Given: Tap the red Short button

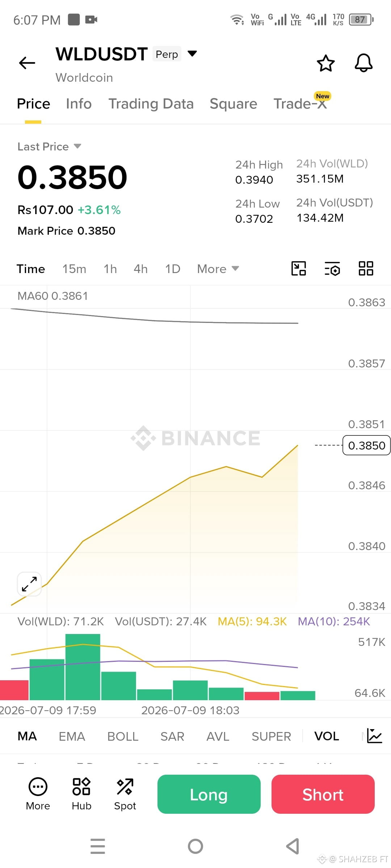Looking at the screenshot, I should (x=323, y=794).
